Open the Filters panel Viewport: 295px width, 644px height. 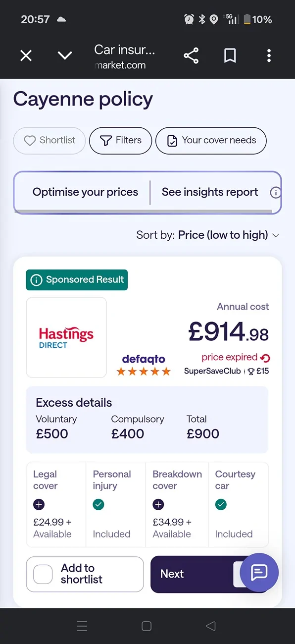coord(121,141)
